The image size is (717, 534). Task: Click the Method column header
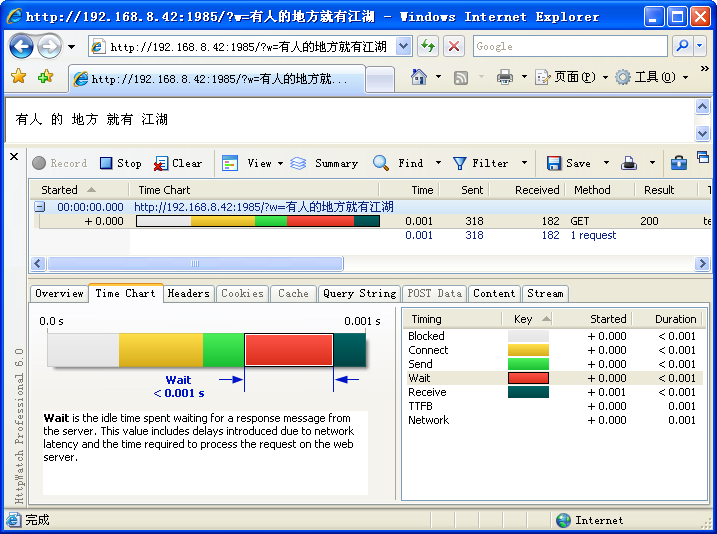point(600,190)
